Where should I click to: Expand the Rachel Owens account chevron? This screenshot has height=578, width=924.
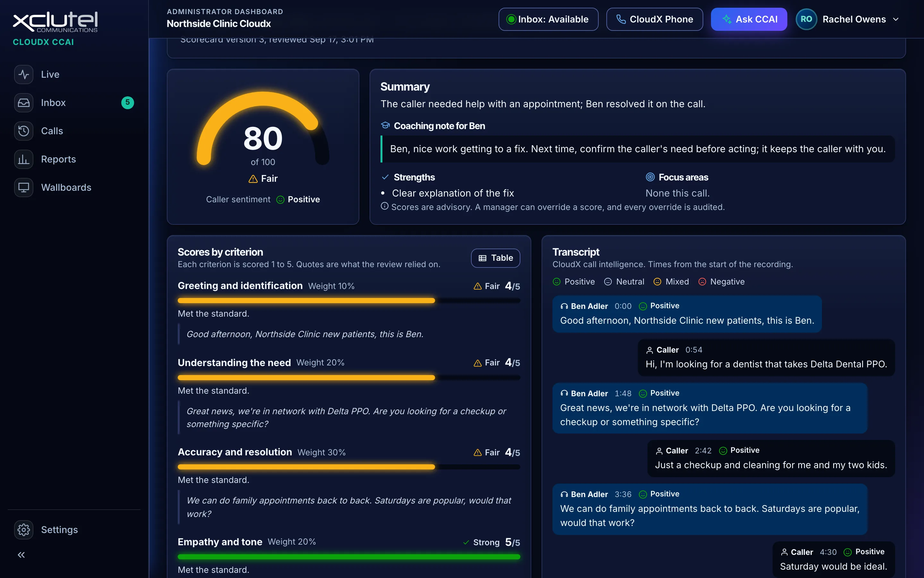(896, 19)
